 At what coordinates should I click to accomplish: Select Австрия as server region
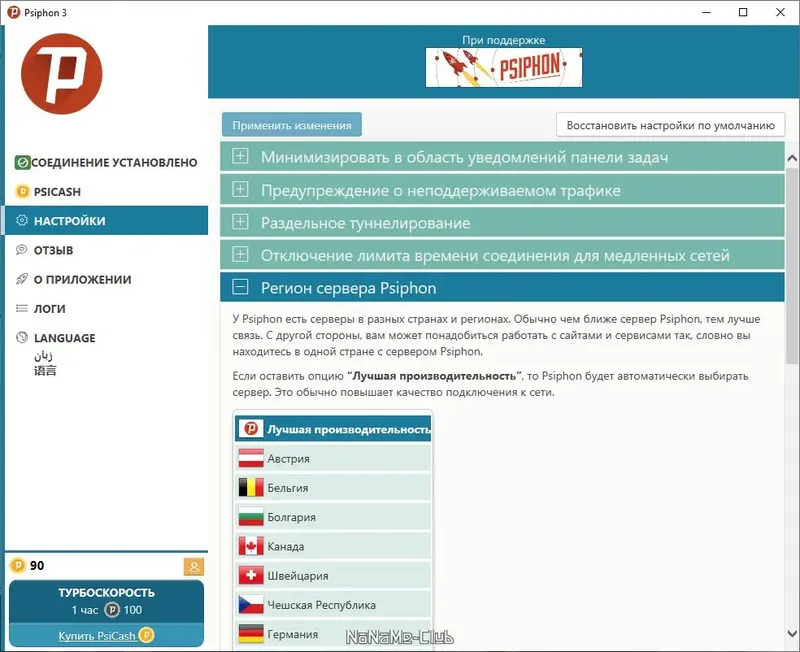click(x=333, y=459)
